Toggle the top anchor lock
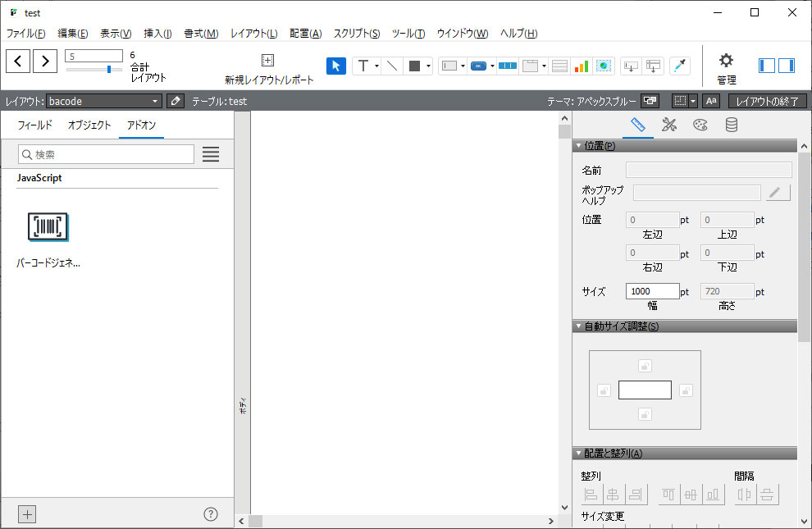812x529 pixels. 645,366
